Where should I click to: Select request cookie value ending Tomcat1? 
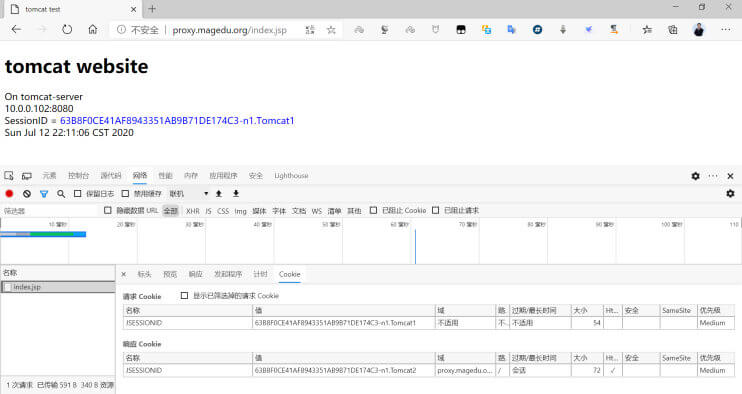(335, 323)
